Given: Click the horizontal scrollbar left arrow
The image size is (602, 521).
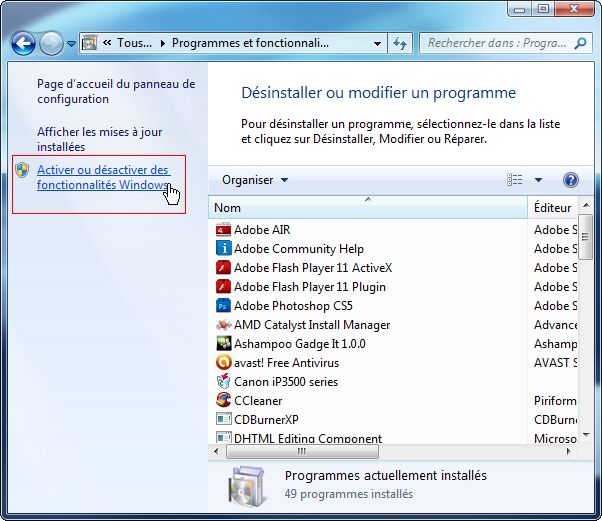Looking at the screenshot, I should (x=216, y=451).
